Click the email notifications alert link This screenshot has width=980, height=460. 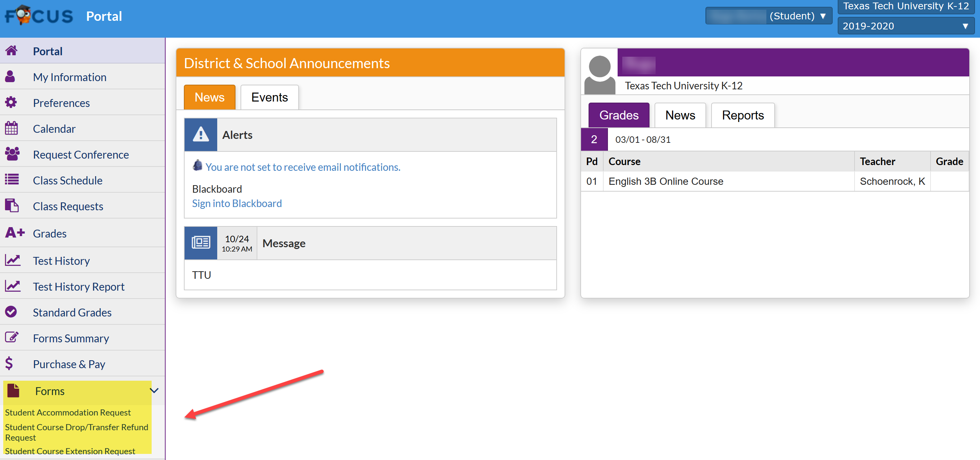click(x=303, y=167)
